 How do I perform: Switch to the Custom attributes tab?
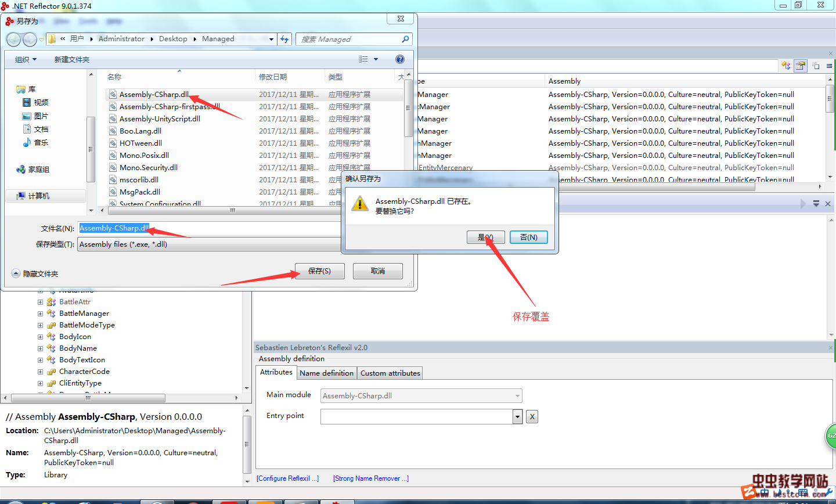[x=390, y=373]
